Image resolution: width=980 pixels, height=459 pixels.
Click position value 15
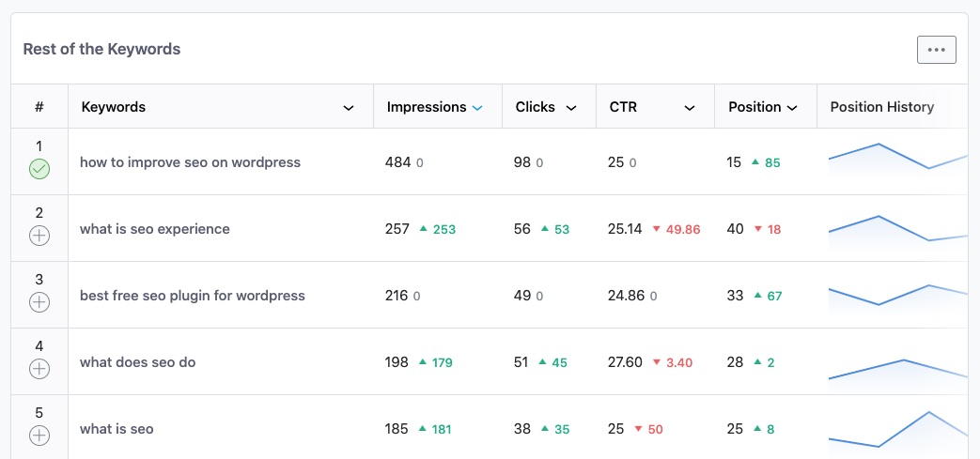tap(734, 162)
